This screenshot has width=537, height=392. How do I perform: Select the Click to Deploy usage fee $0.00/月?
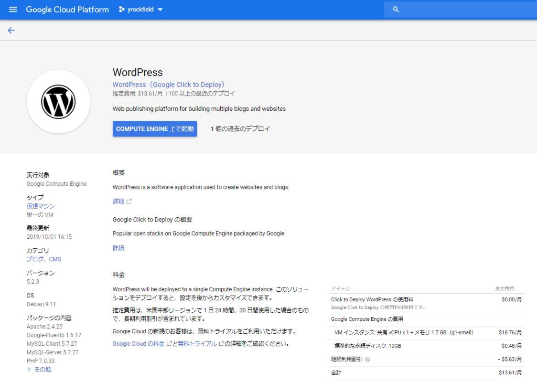pos(512,299)
